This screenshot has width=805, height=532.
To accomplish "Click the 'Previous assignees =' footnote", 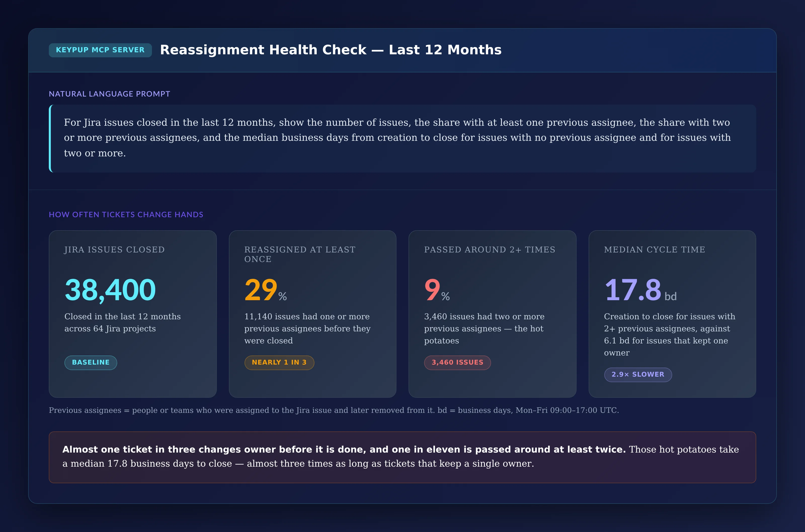I will tap(334, 411).
